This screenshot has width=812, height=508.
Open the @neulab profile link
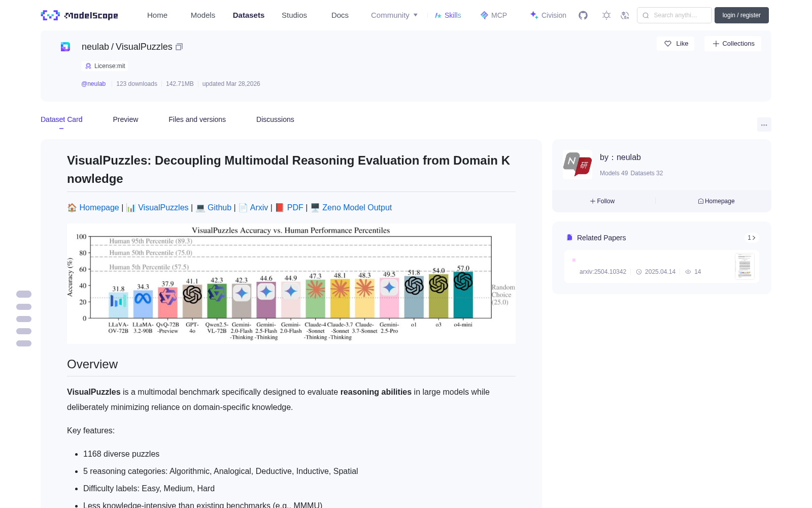pos(93,84)
